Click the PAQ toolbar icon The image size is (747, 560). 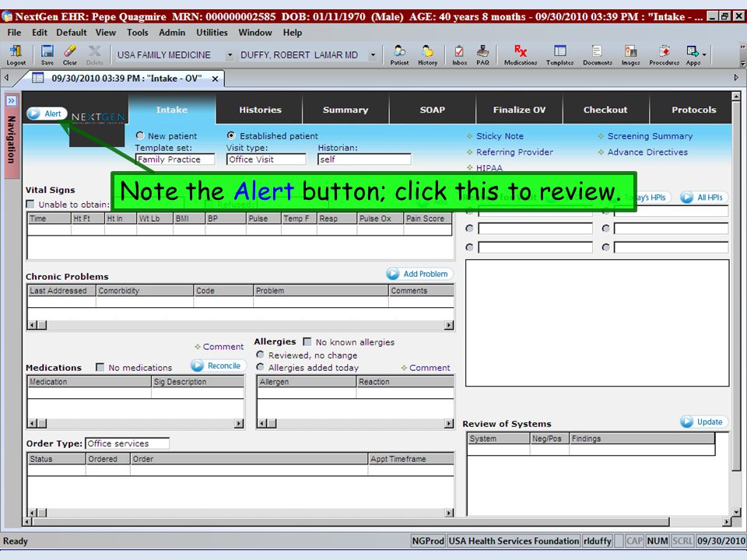[482, 54]
